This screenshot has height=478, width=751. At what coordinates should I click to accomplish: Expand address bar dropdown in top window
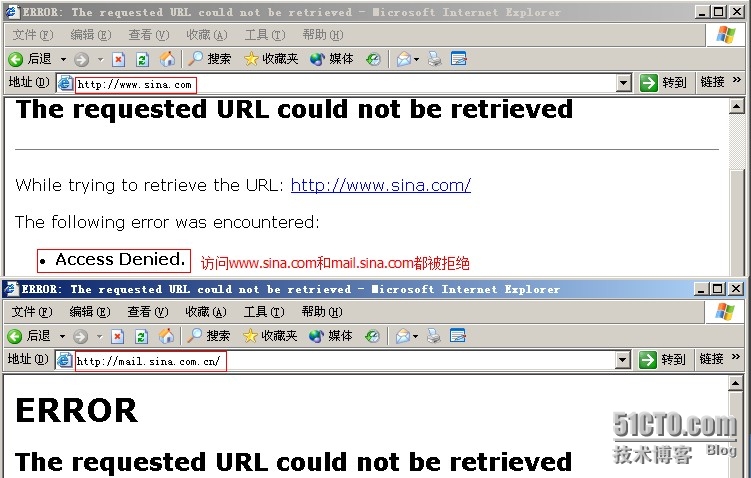pyautogui.click(x=623, y=83)
